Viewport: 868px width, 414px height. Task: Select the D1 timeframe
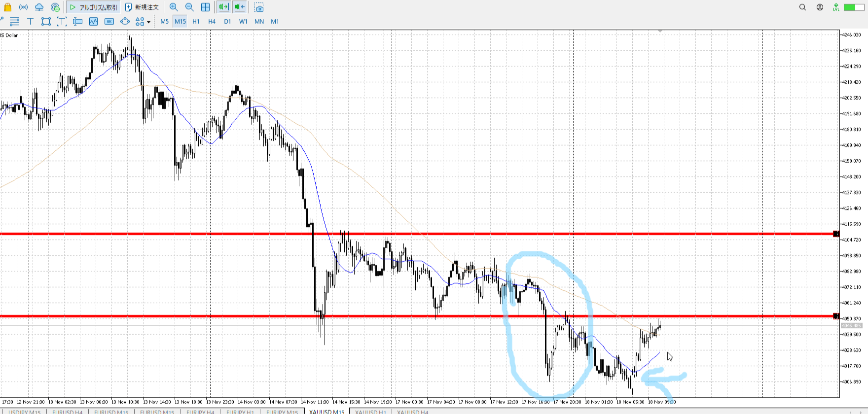point(227,21)
